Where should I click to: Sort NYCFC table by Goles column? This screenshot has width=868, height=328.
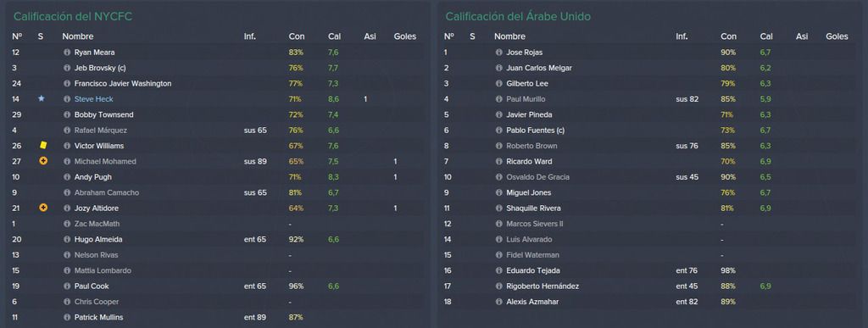click(x=404, y=36)
